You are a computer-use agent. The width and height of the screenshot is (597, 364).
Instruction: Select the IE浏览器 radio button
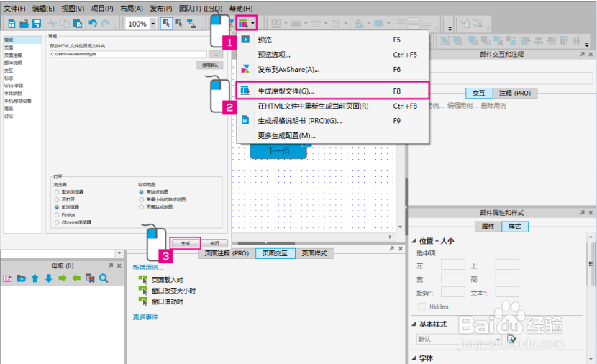point(57,207)
